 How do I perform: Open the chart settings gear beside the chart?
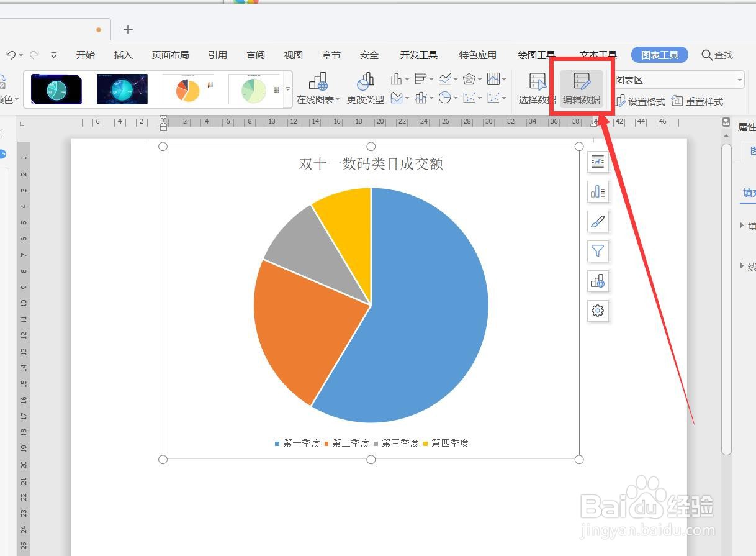(597, 311)
